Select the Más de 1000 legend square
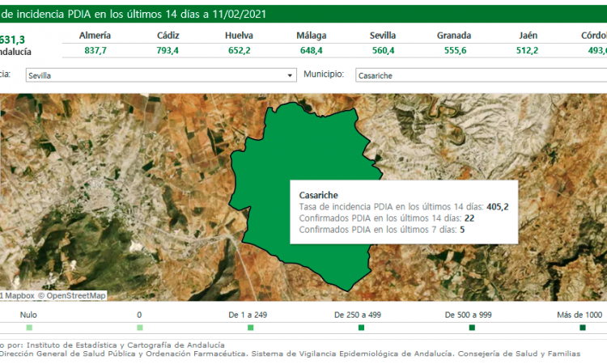 click(582, 328)
